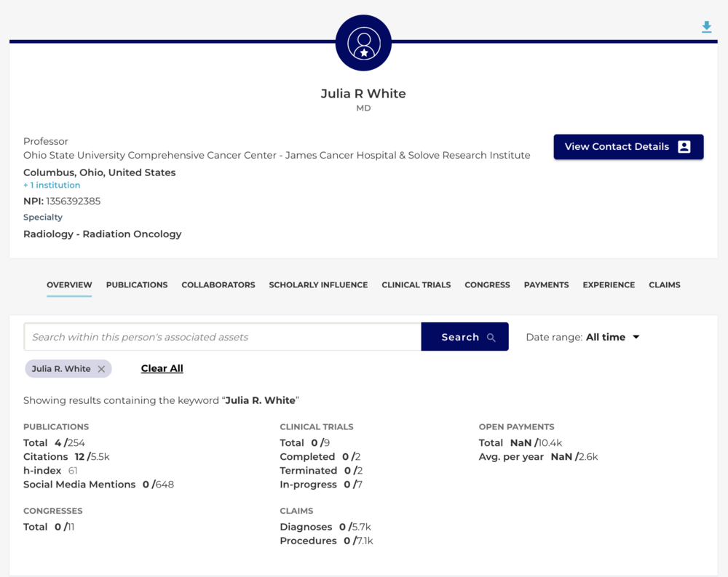Go to the Scholarly Influence tab
The image size is (728, 577).
(x=318, y=284)
